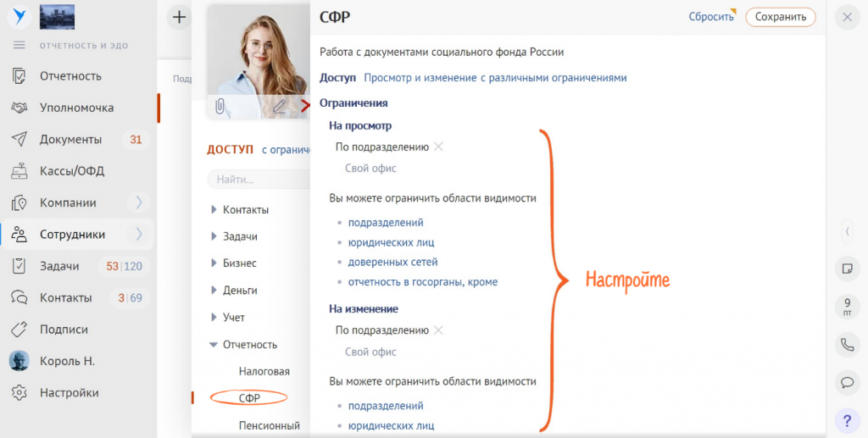Open the chat messages icon
This screenshot has width=868, height=438.
(x=846, y=382)
